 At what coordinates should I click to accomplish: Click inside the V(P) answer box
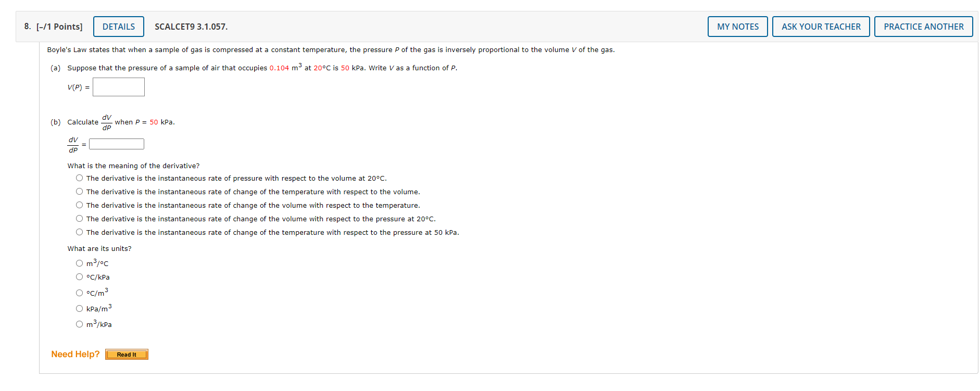pyautogui.click(x=118, y=87)
